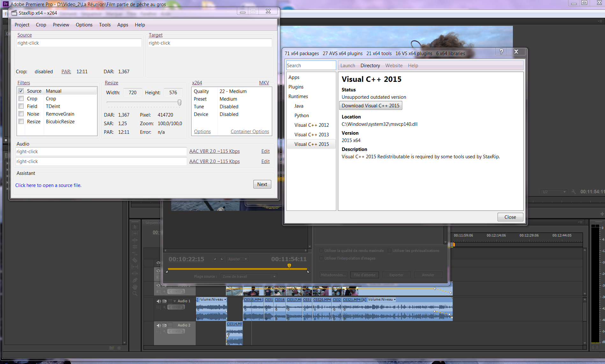This screenshot has width=605, height=364.
Task: Click the orange timeline playhead marker
Action: coord(454,245)
